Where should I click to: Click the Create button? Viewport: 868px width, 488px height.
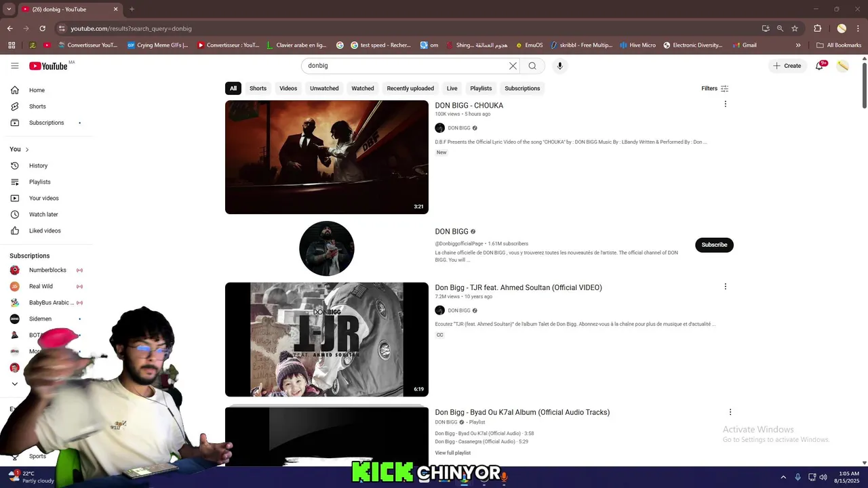pos(787,66)
